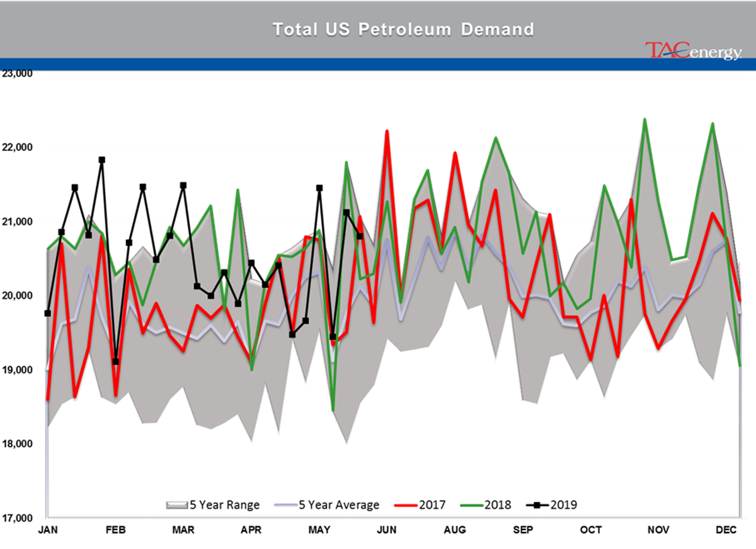Screen dimensions: 756x549
Task: Click the tallest green peak of the 2018 line
Action: point(644,118)
